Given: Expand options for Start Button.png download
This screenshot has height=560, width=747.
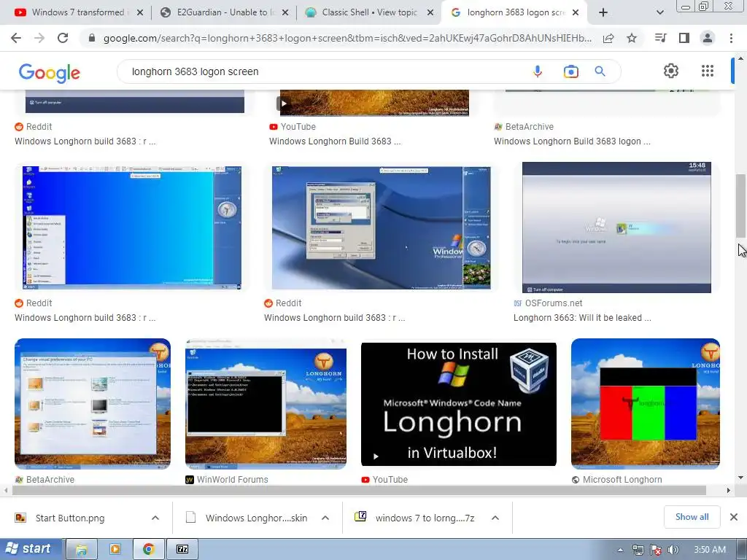Looking at the screenshot, I should point(155,518).
